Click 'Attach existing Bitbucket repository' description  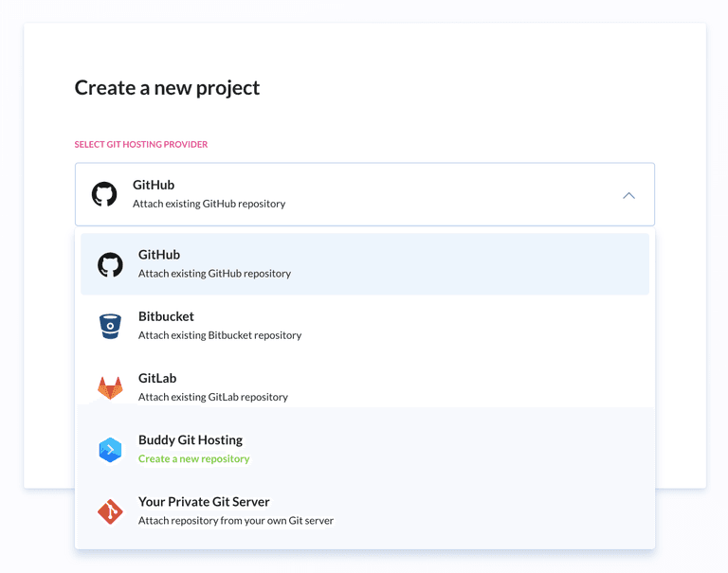point(220,335)
